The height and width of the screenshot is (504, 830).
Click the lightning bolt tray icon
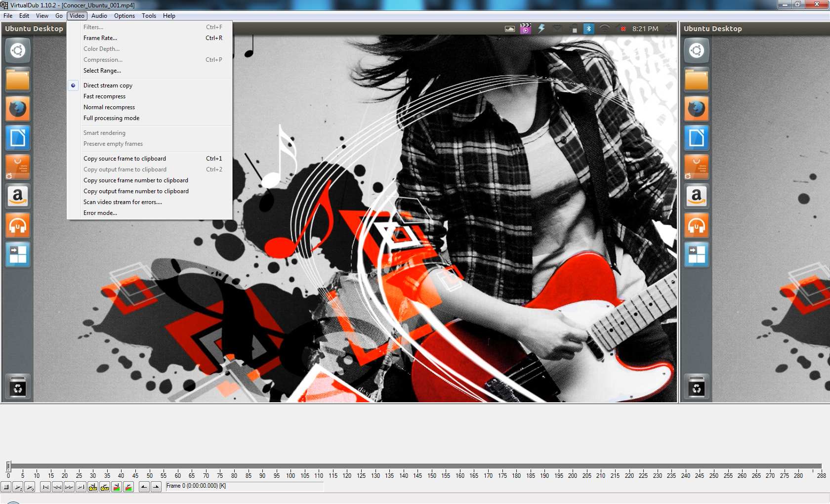541,29
